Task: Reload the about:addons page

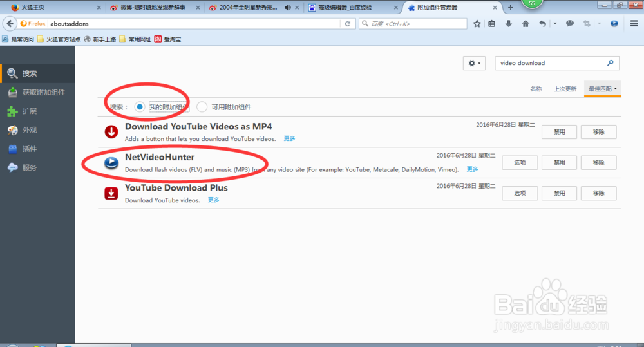Action: (x=348, y=24)
